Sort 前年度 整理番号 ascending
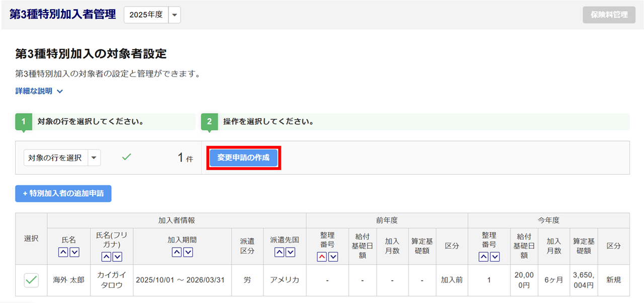 [x=321, y=257]
